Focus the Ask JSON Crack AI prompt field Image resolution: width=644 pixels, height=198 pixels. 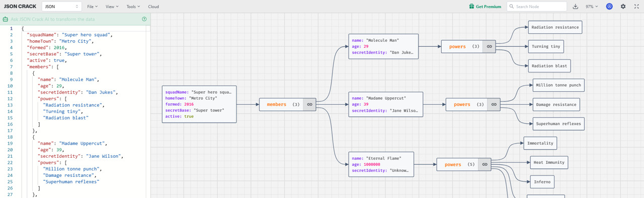75,19
